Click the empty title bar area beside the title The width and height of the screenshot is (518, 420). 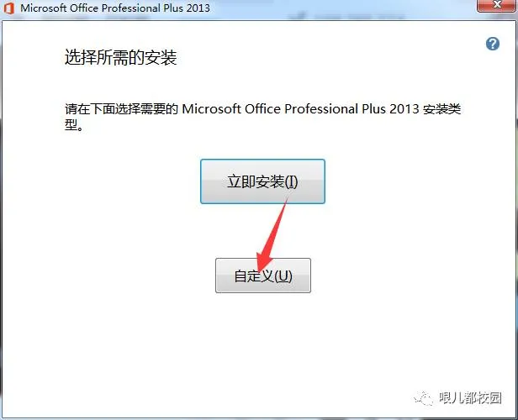pos(344,8)
